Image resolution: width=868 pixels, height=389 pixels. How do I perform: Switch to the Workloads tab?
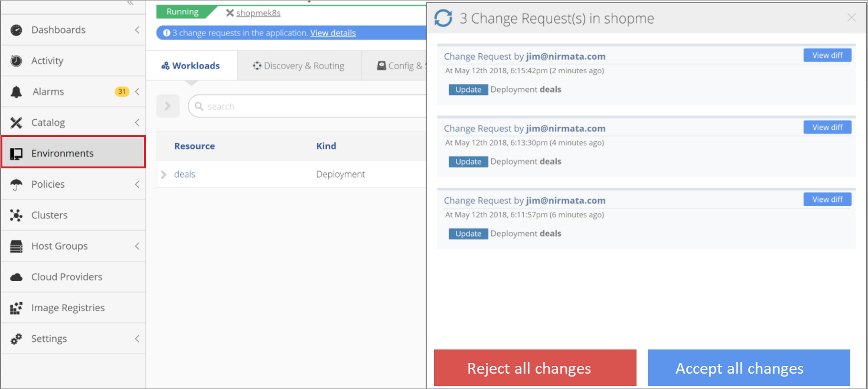click(x=191, y=66)
